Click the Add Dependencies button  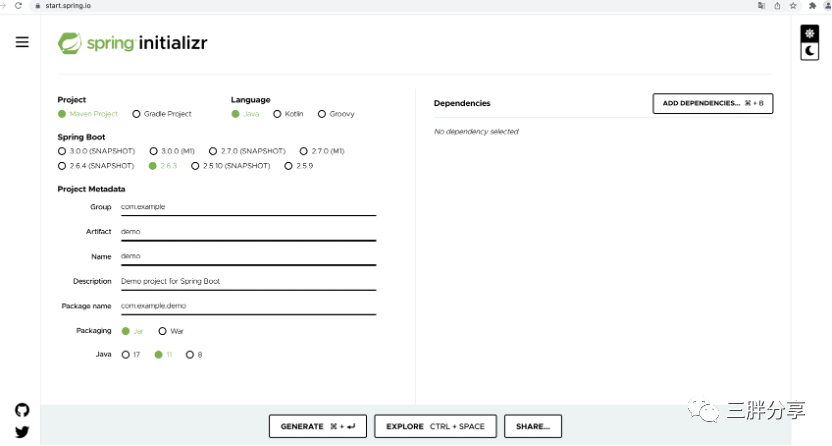click(713, 103)
